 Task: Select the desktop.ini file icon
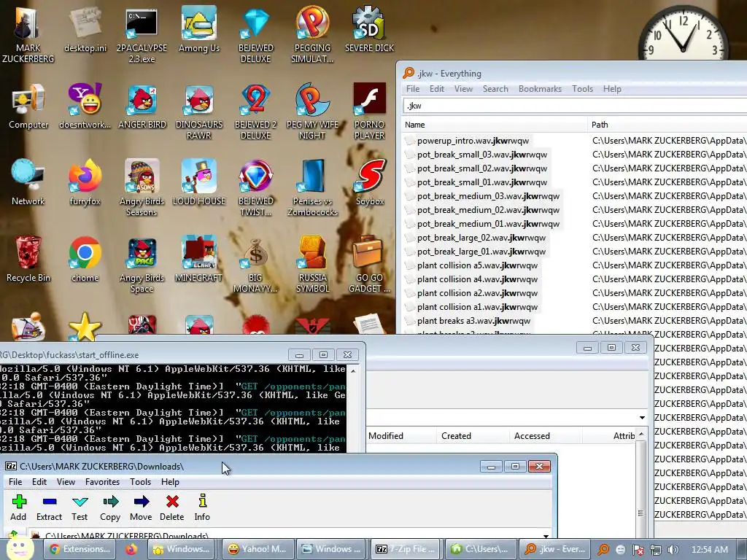[85, 29]
